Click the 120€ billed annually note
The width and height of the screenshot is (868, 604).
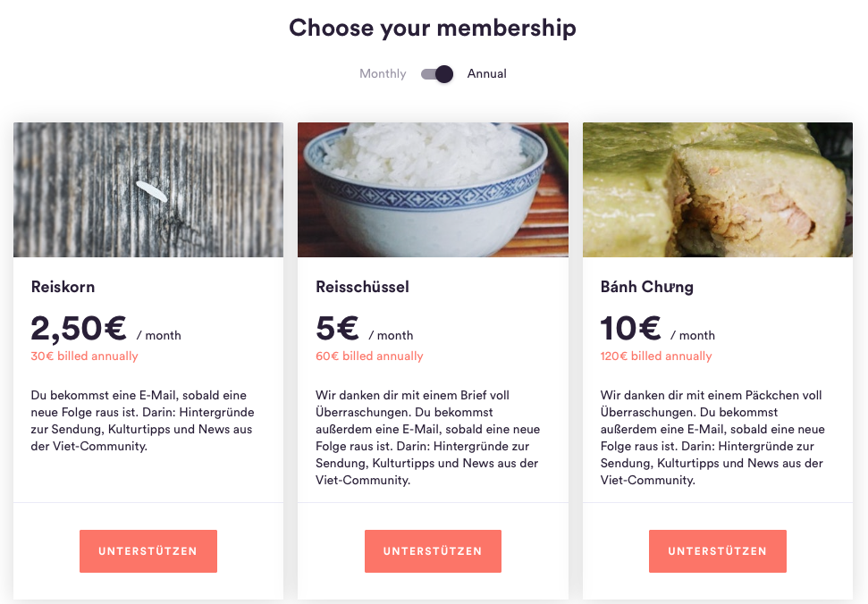tap(656, 357)
